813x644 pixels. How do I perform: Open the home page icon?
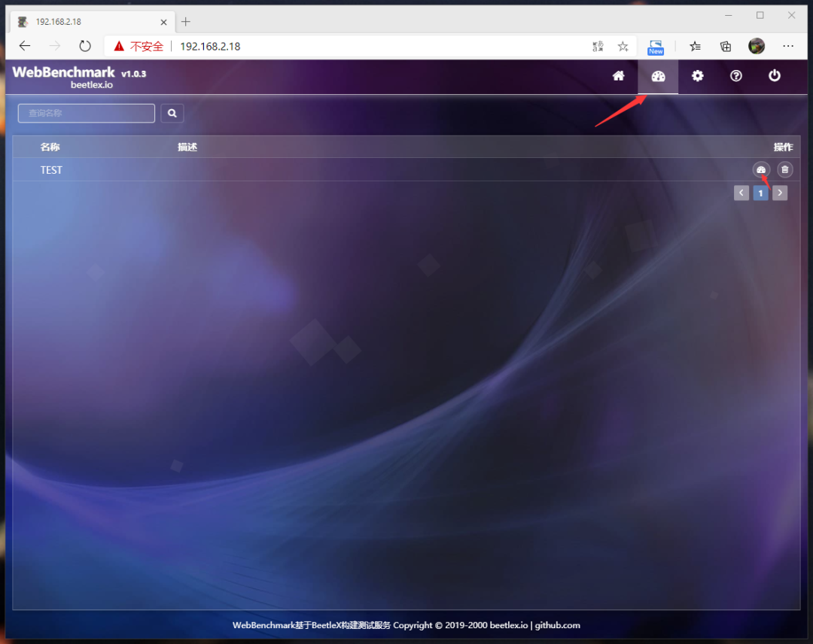[x=618, y=76]
